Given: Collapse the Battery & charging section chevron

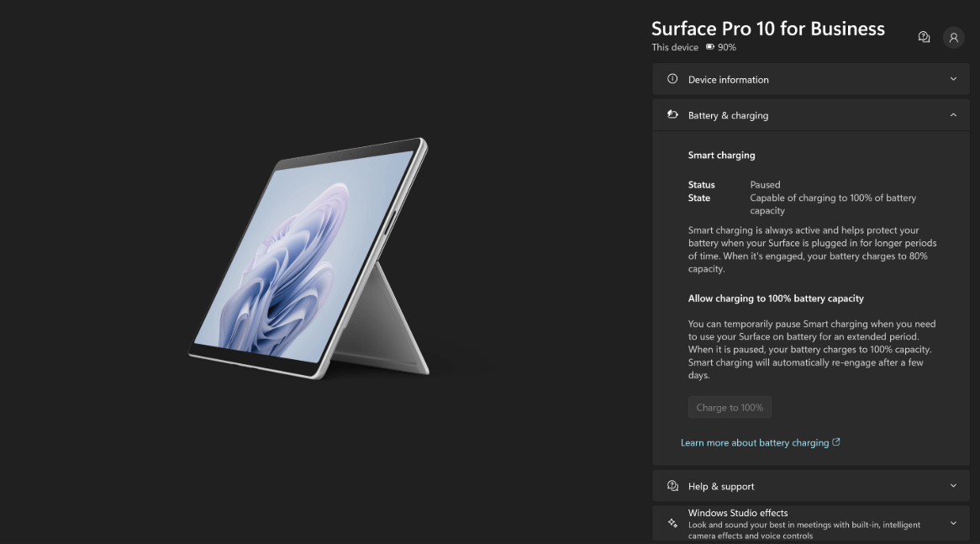Looking at the screenshot, I should (x=953, y=115).
